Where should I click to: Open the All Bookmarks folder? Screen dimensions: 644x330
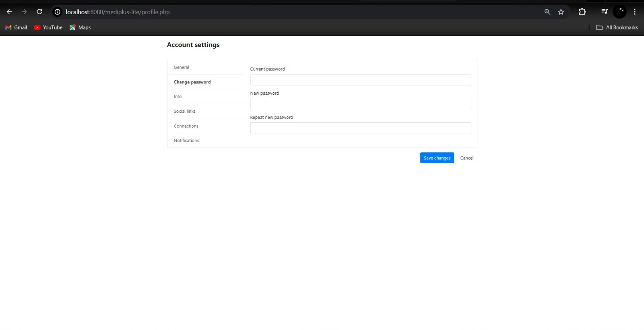click(617, 27)
